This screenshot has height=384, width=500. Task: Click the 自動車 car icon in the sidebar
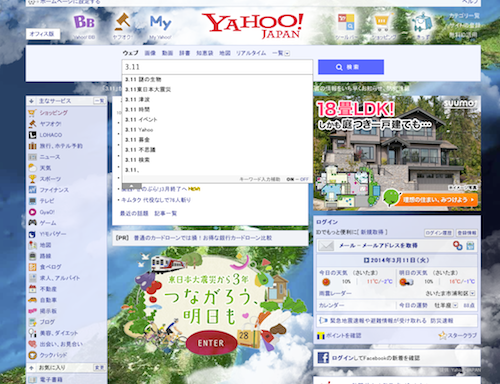coord(32,300)
